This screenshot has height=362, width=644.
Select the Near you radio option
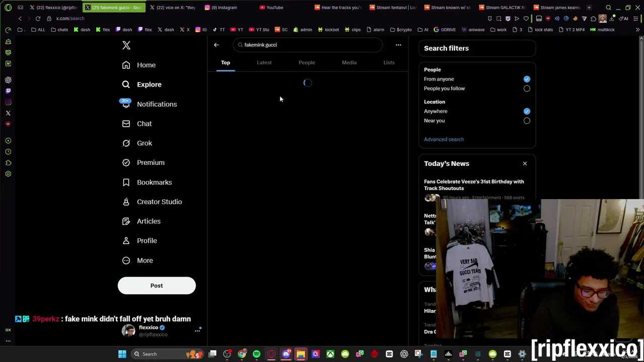coord(527,121)
